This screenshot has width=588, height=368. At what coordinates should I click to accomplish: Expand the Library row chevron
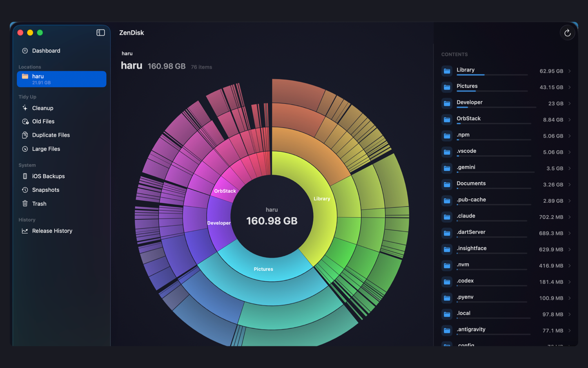click(x=570, y=71)
